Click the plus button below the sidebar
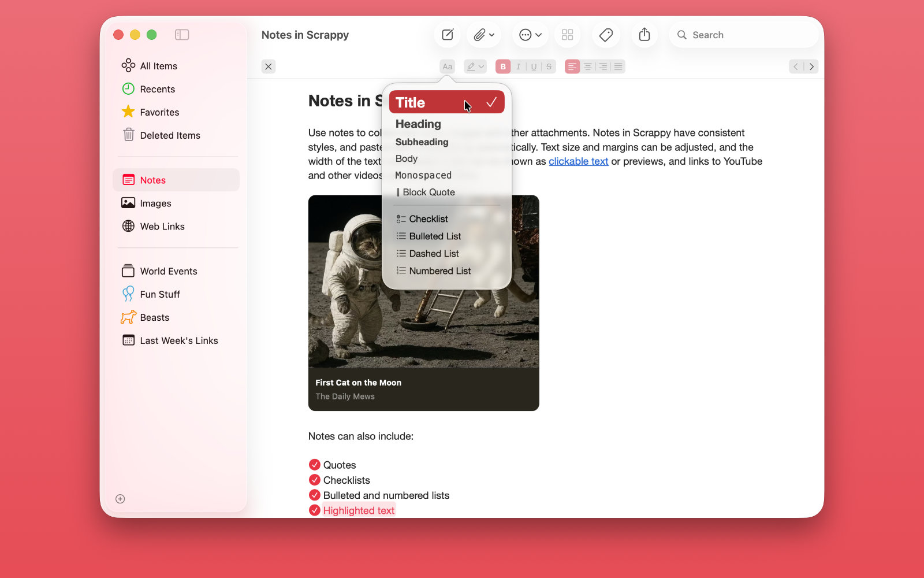The width and height of the screenshot is (924, 578). coord(120,499)
